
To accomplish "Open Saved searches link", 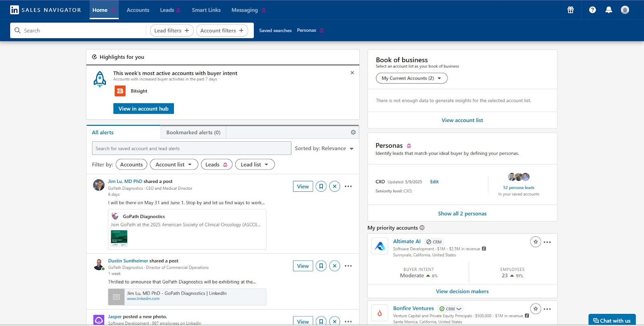I will tap(275, 31).
